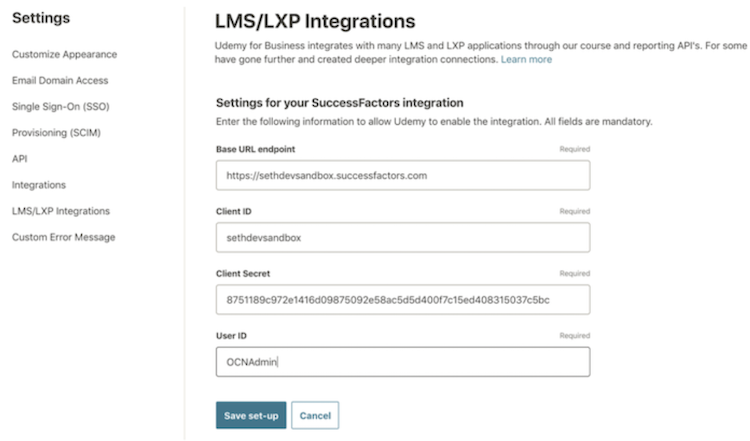
Task: Focus the Client ID text box
Action: (x=402, y=237)
